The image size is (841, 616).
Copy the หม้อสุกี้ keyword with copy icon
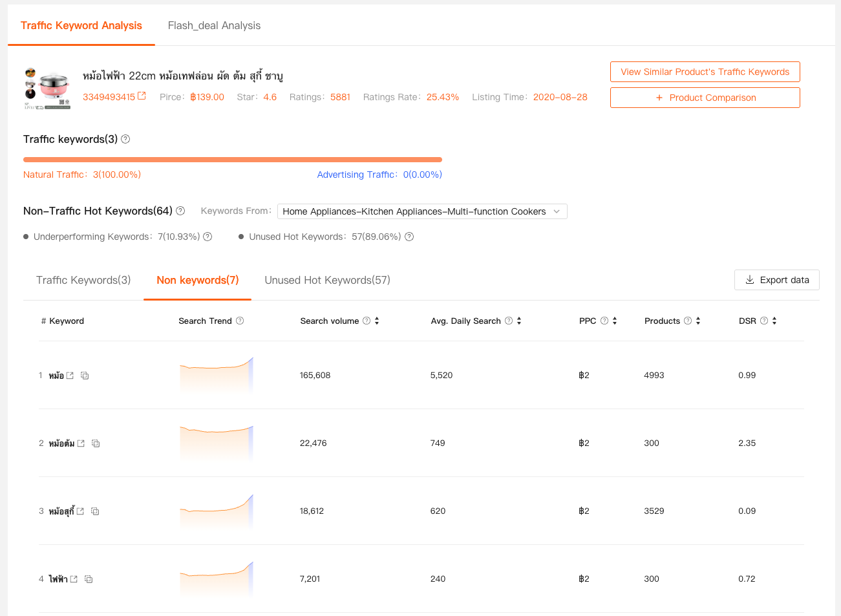(x=95, y=511)
